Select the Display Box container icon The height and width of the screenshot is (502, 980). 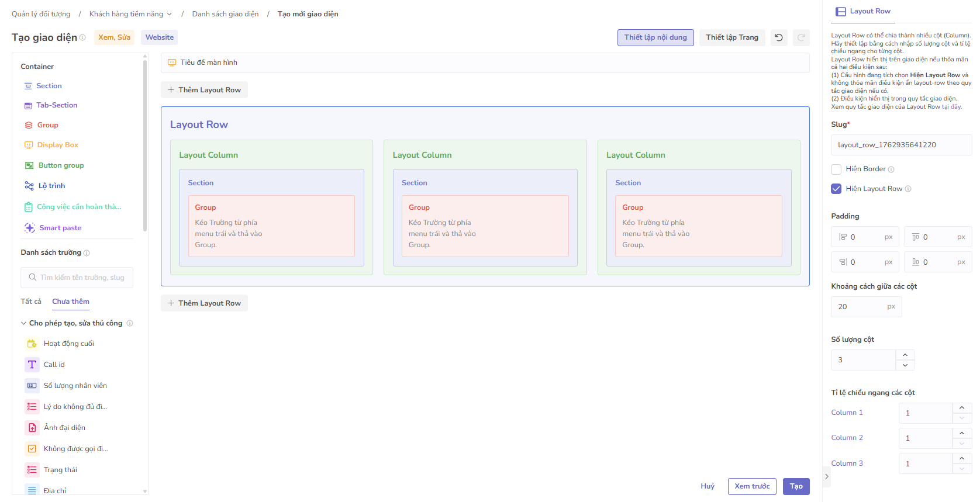click(29, 145)
